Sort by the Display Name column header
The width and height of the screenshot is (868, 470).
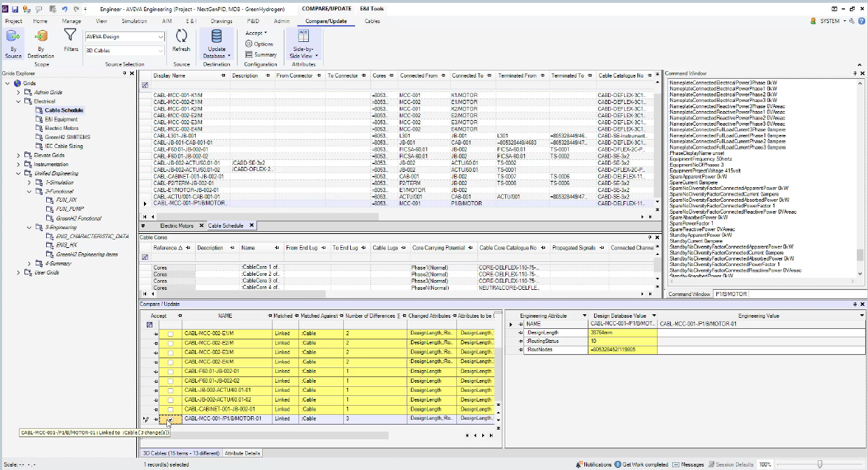[x=170, y=75]
